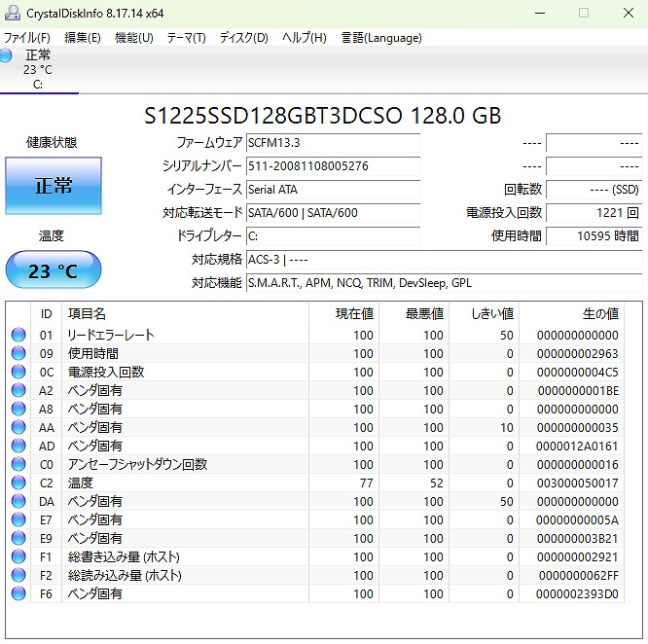Open the 機能(U) menu
This screenshot has height=644, width=648.
[134, 38]
